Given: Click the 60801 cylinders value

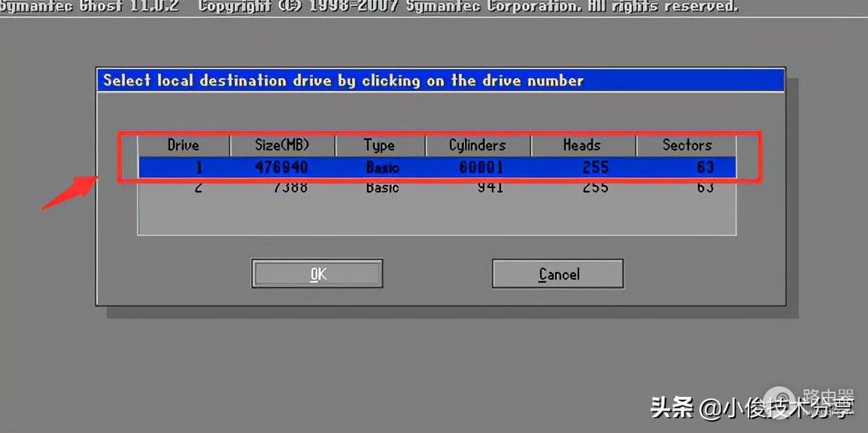Looking at the screenshot, I should 481,167.
